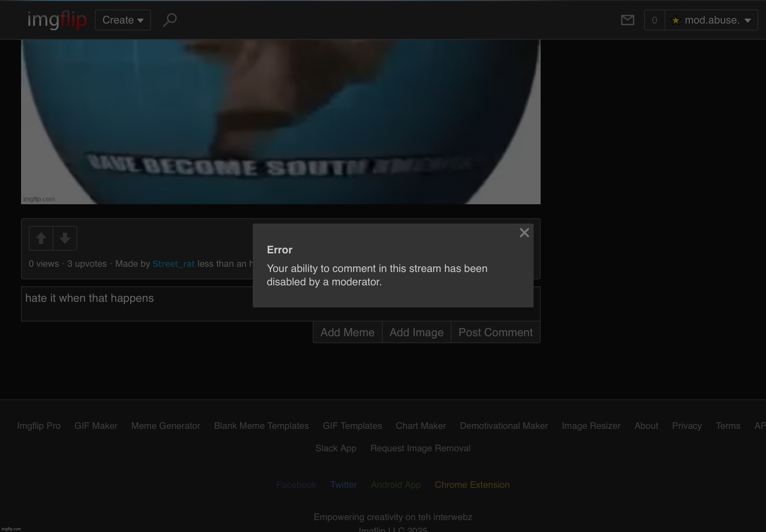This screenshot has width=766, height=532.
Task: Visit imgflip on Twitter
Action: click(x=343, y=485)
